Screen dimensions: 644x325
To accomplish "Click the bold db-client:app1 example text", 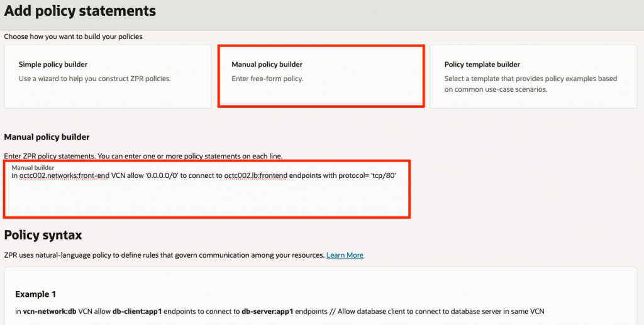I will (x=137, y=311).
